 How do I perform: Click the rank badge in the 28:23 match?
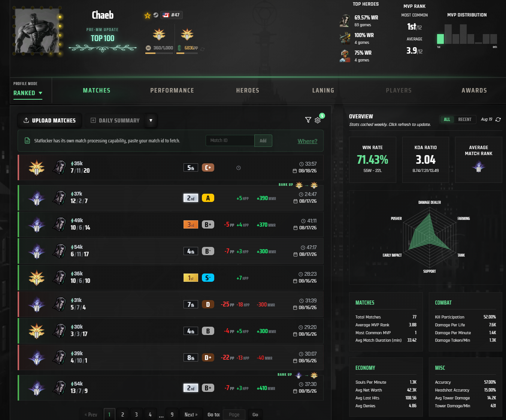tap(37, 278)
